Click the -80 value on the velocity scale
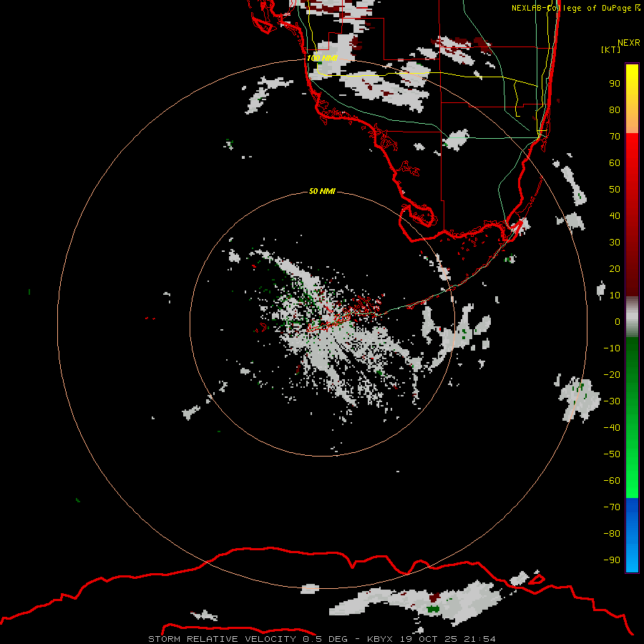The height and width of the screenshot is (644, 644). click(x=612, y=534)
